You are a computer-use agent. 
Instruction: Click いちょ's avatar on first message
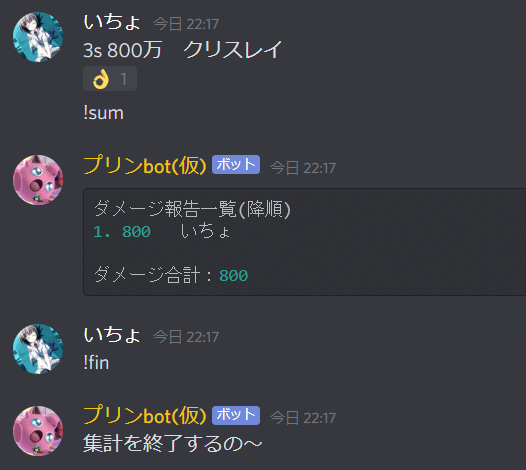(x=38, y=37)
